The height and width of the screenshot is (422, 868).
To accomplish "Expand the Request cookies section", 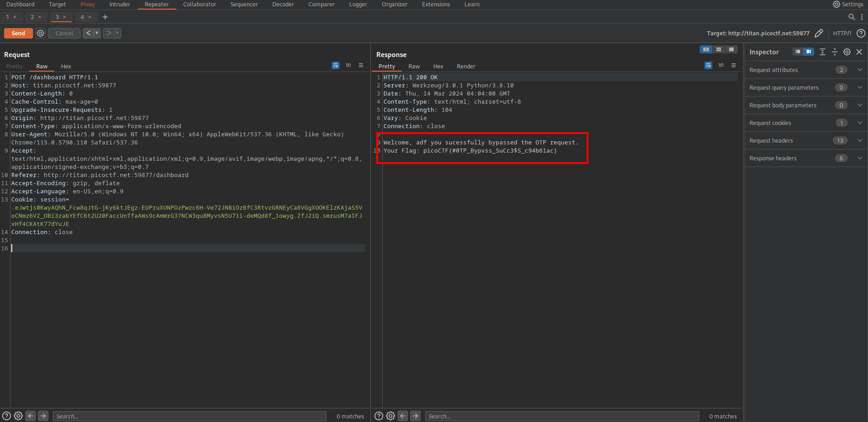I will [x=859, y=123].
